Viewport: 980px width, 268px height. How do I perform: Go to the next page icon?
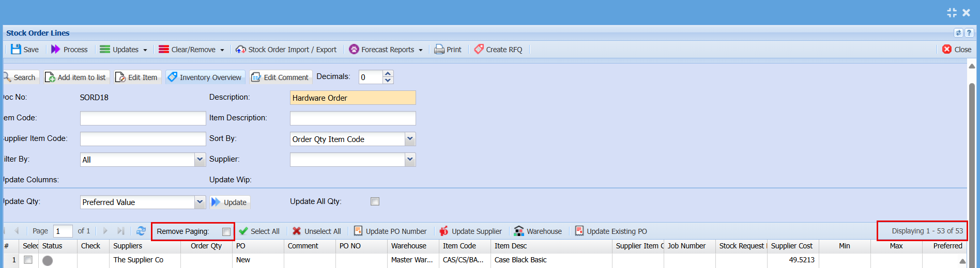pyautogui.click(x=105, y=231)
